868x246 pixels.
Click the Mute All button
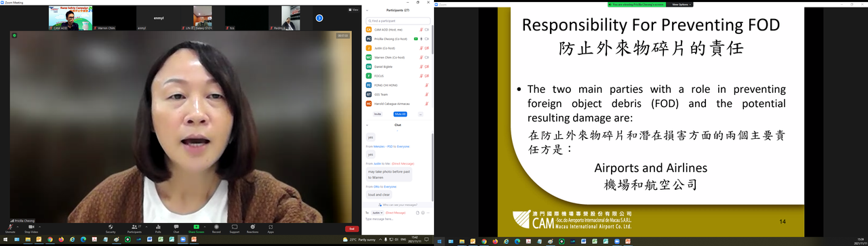click(399, 114)
